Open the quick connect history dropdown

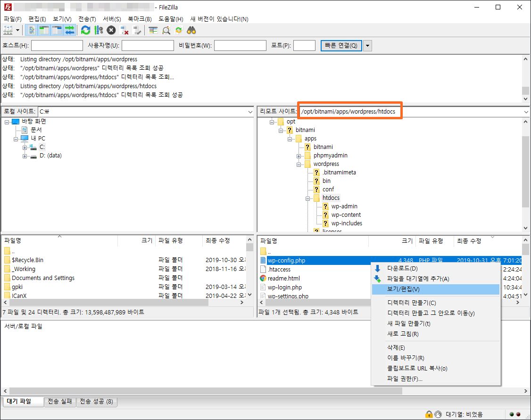click(368, 45)
